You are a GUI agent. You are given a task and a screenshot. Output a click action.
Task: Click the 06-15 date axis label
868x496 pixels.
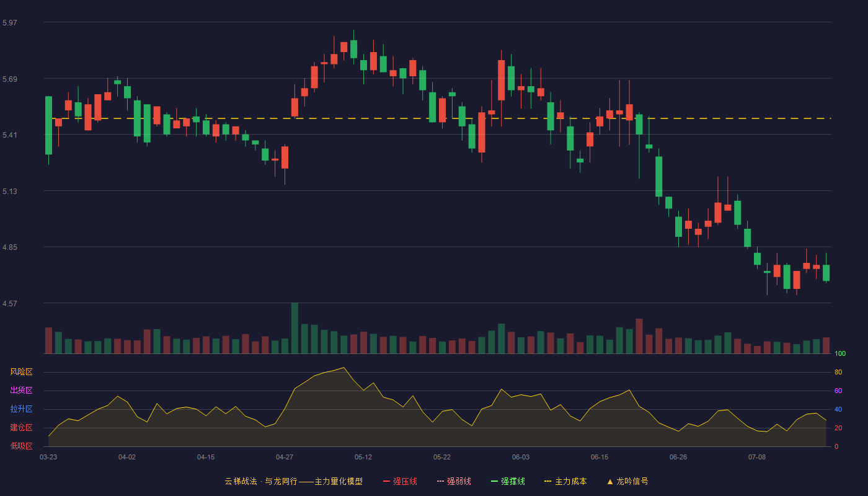tap(600, 457)
